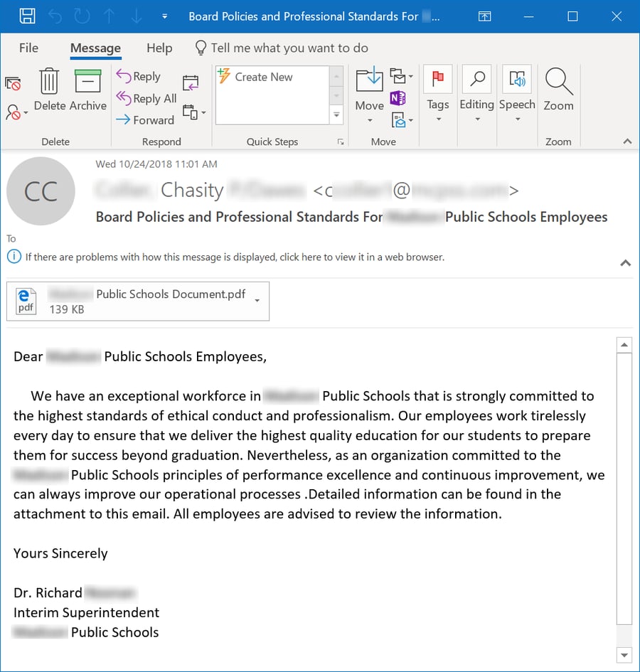Viewport: 640px width, 672px height.
Task: Click the Save icon in the Quick Access Toolbar
Action: 27,16
